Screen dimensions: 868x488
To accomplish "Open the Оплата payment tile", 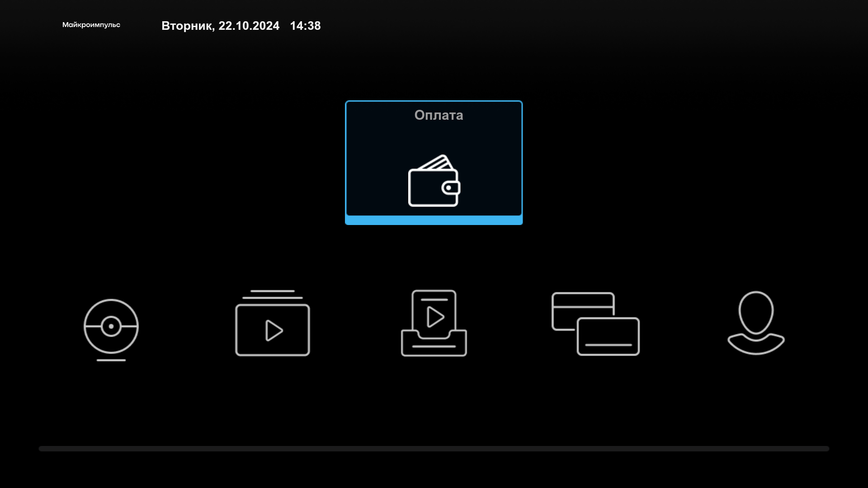I will [434, 162].
